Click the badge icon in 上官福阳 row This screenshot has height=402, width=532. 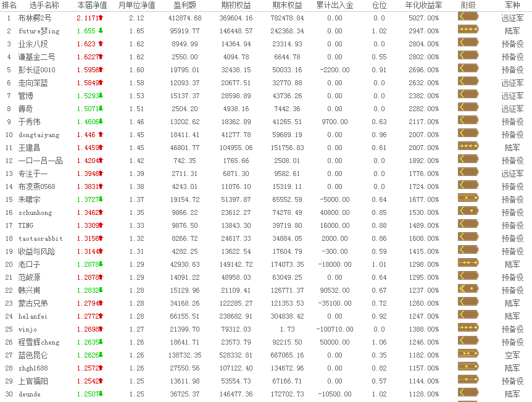tap(468, 379)
